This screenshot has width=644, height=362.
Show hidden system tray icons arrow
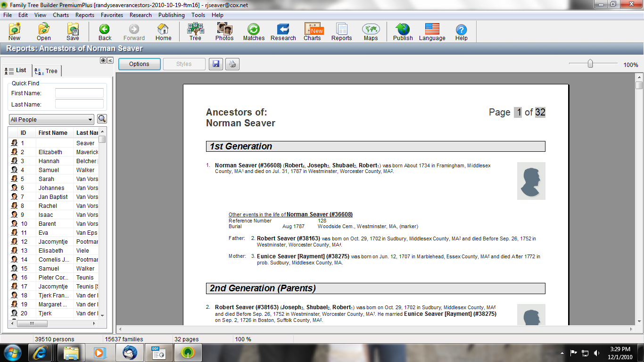point(562,353)
